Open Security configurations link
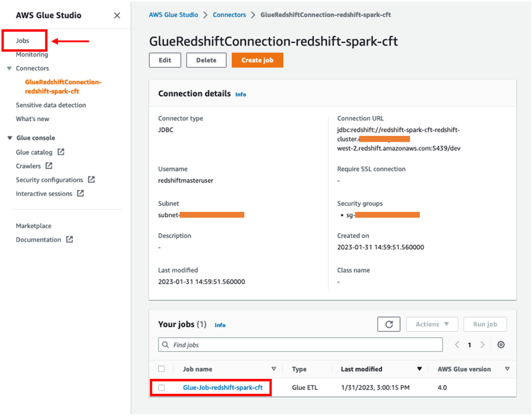 pyautogui.click(x=50, y=180)
